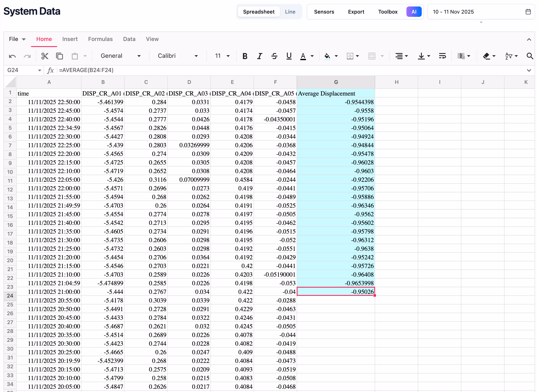Click the Cut scissors icon
The height and width of the screenshot is (392, 539).
(45, 56)
